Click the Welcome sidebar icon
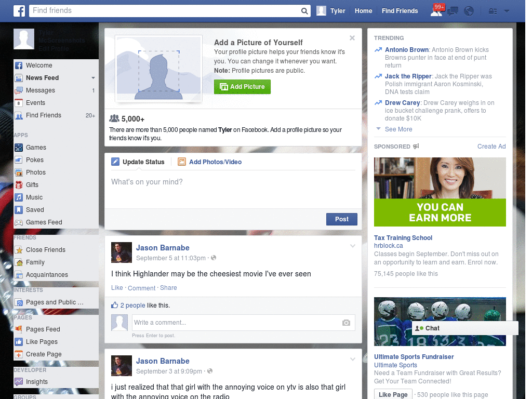The image size is (532, 399). click(x=19, y=65)
